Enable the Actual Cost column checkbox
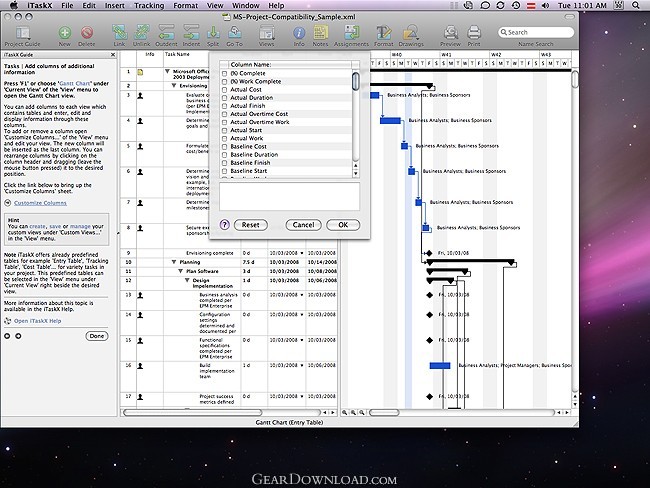 tap(224, 90)
